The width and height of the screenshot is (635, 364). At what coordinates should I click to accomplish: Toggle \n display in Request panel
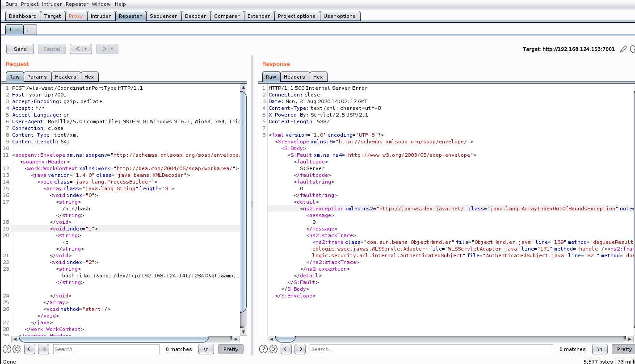pyautogui.click(x=206, y=349)
